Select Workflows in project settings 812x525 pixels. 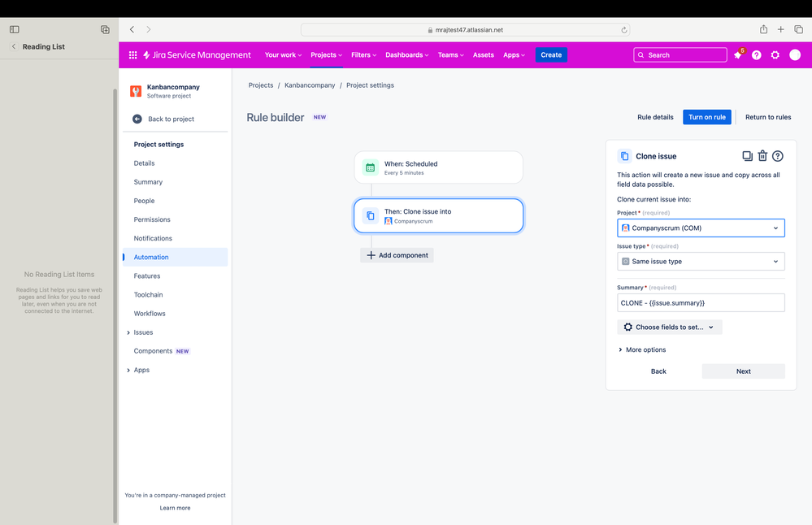pyautogui.click(x=175, y=314)
